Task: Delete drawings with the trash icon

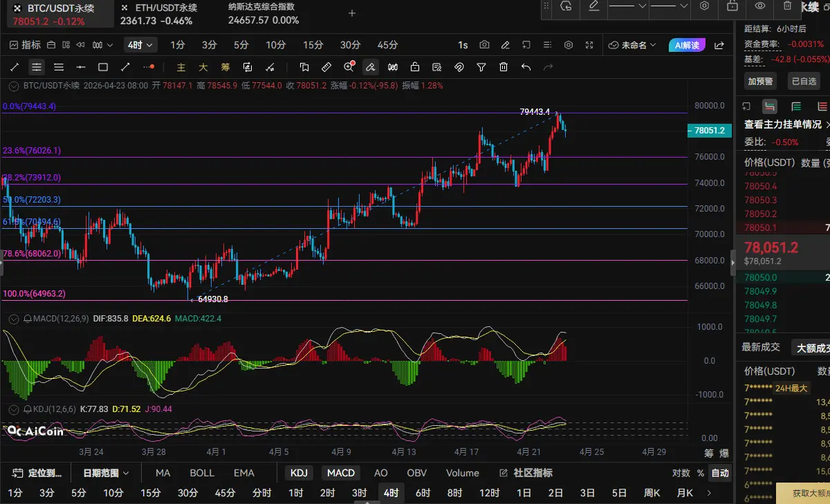Action: [504, 67]
